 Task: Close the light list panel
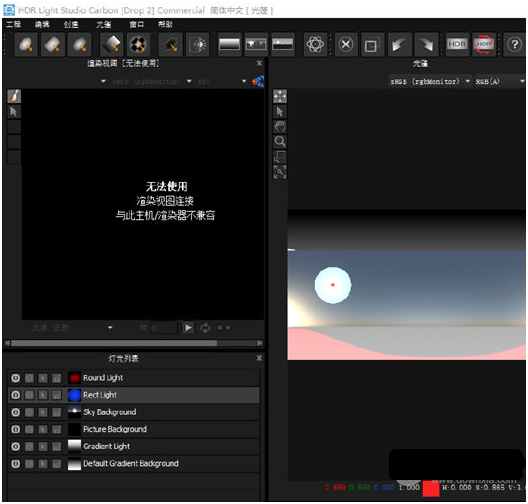pyautogui.click(x=259, y=358)
